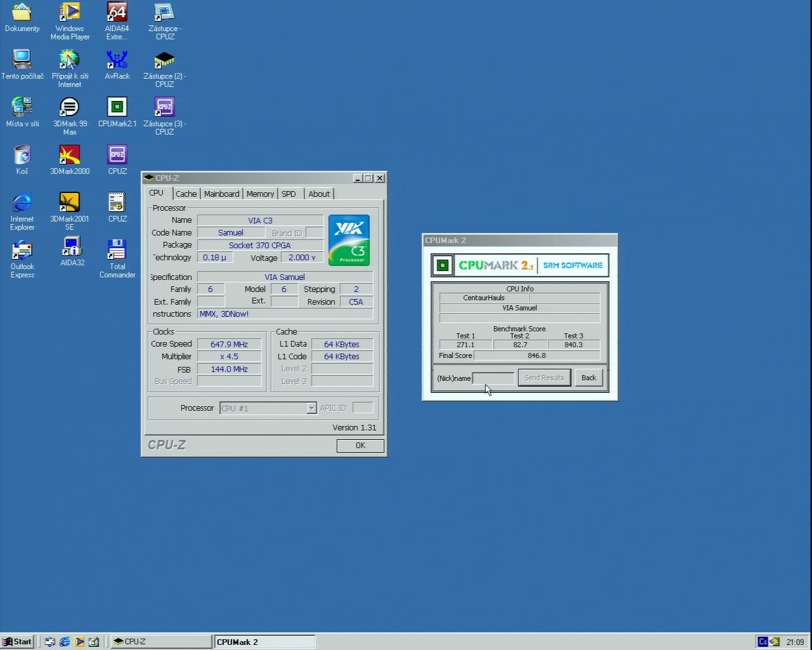Click the Final Score 846.8 value
Image resolution: width=812 pixels, height=650 pixels.
(537, 355)
